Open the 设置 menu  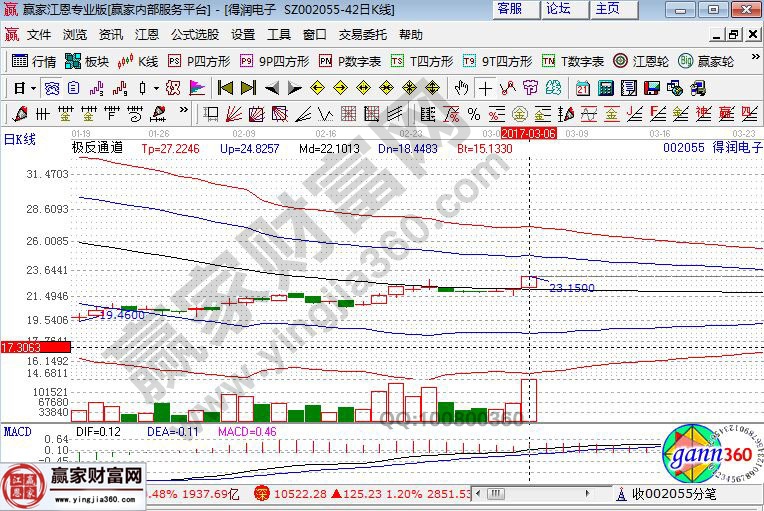coord(243,35)
